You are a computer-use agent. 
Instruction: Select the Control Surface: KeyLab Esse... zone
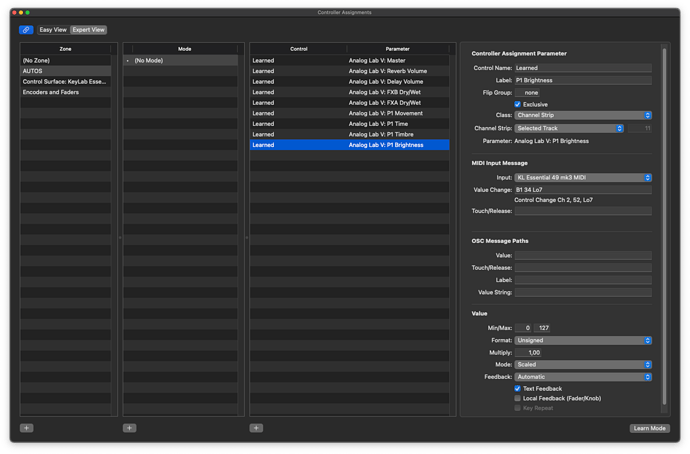[x=66, y=81]
